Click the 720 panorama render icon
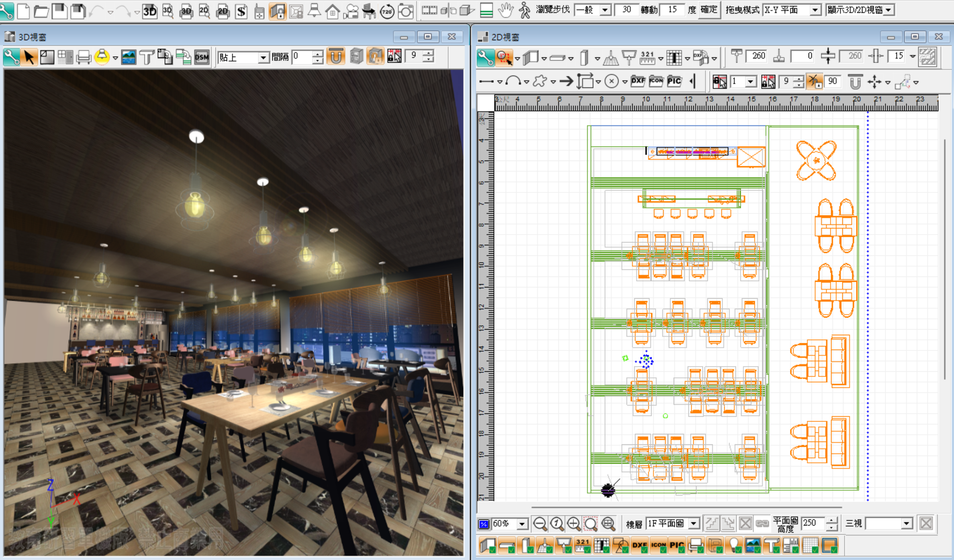This screenshot has width=954, height=560. tap(387, 11)
